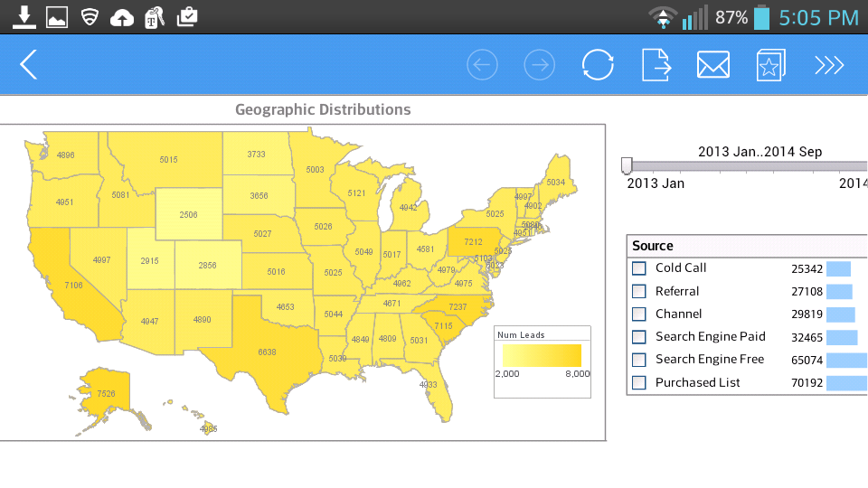Click the Search Engine Paid value 32465
Screen dimensions: 868x488
[807, 337]
